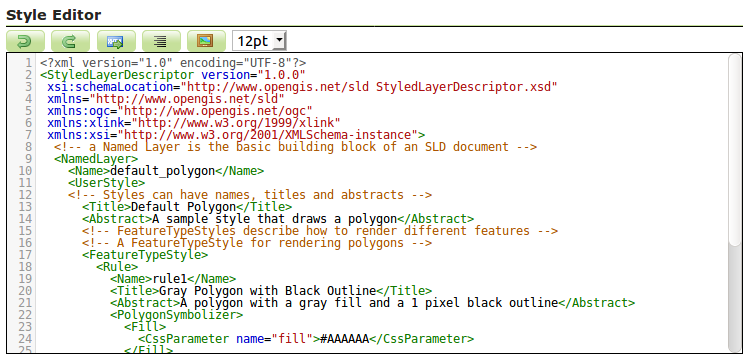Click the xsi:schemaLocation attribute line
The image size is (749, 361).
(302, 87)
